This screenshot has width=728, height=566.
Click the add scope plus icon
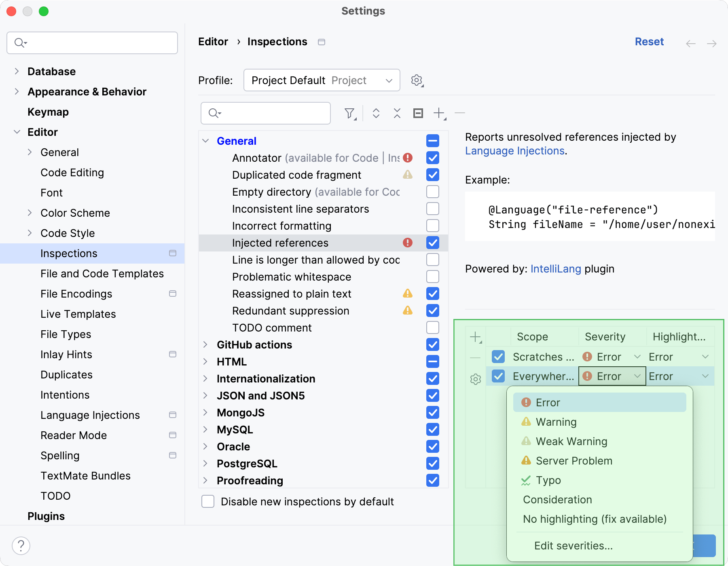pyautogui.click(x=476, y=337)
